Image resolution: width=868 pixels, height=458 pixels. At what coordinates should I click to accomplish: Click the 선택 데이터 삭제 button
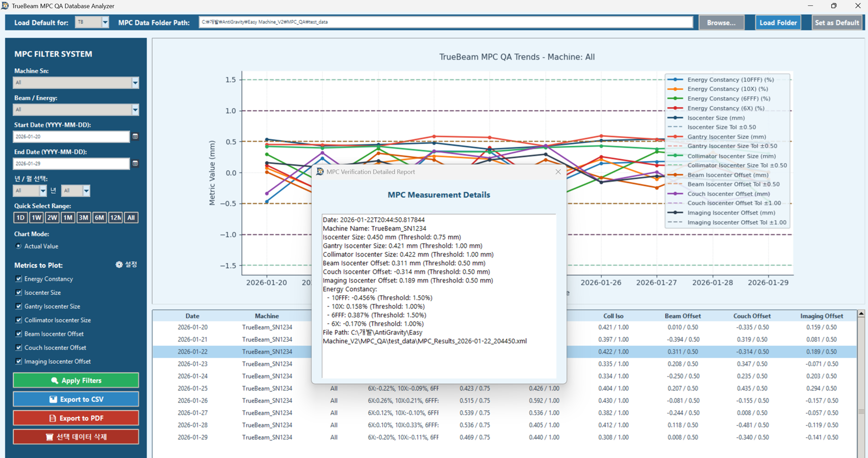tap(76, 437)
